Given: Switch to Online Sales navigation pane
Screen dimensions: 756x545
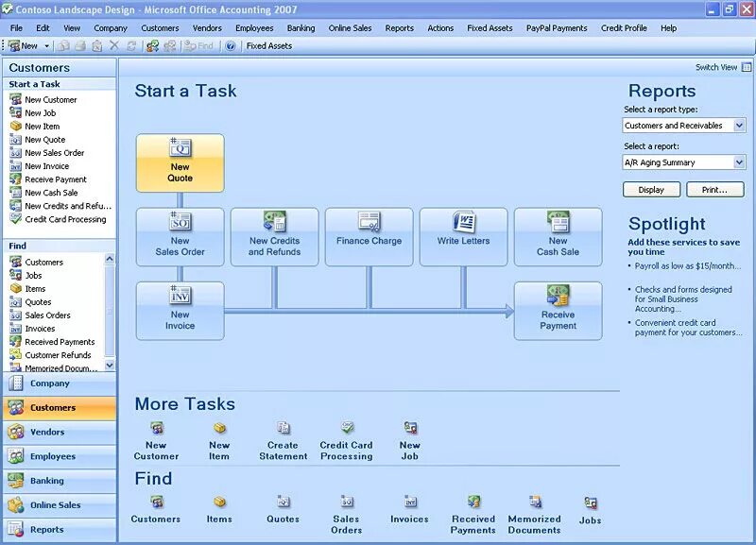Looking at the screenshot, I should tap(60, 505).
